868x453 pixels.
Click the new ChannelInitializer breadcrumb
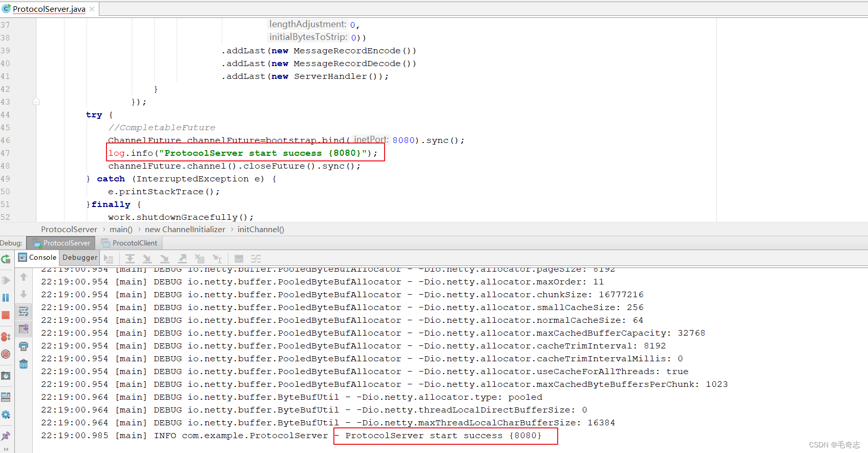pyautogui.click(x=185, y=230)
